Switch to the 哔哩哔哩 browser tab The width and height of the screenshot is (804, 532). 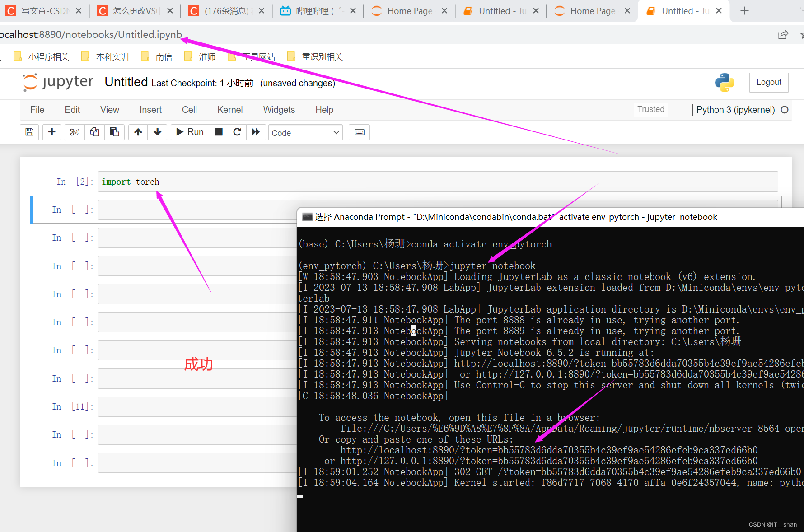pos(318,11)
